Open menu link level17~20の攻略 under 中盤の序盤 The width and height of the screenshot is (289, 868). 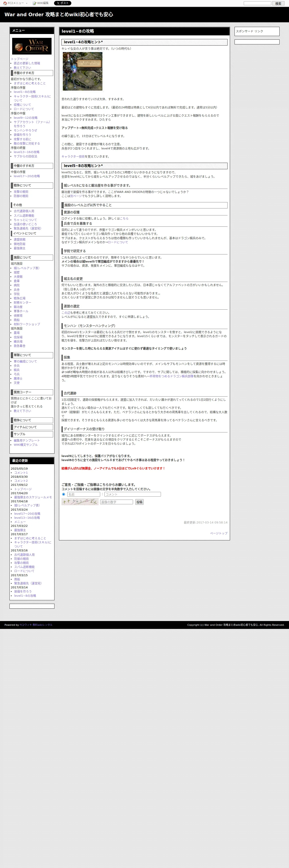27,176
